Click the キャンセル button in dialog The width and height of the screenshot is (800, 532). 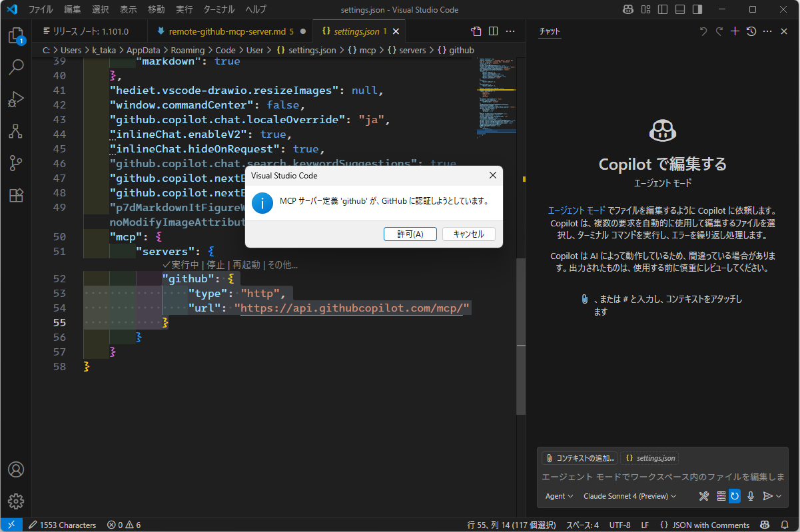coord(468,234)
